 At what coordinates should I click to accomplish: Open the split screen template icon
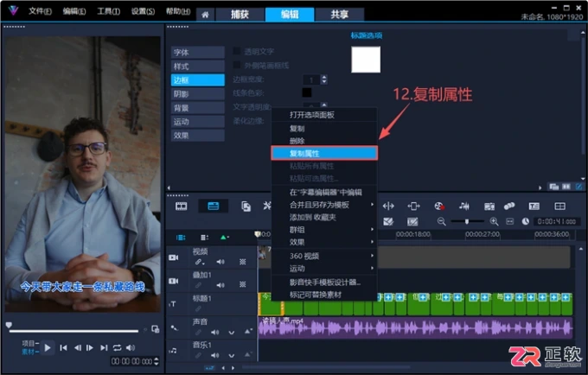[x=559, y=206]
